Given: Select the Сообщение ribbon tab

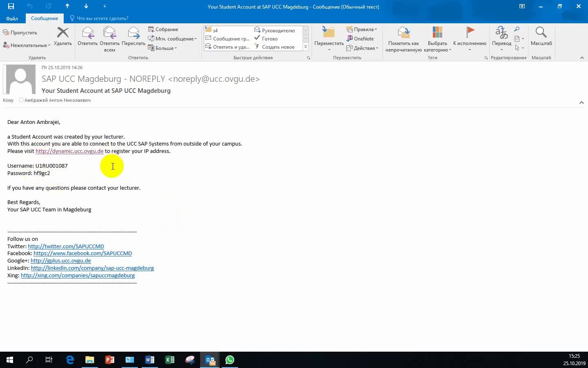Looking at the screenshot, I should coord(45,18).
